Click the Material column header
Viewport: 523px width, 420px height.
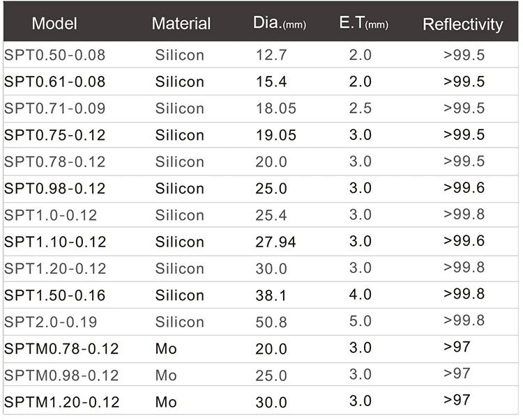pyautogui.click(x=181, y=24)
